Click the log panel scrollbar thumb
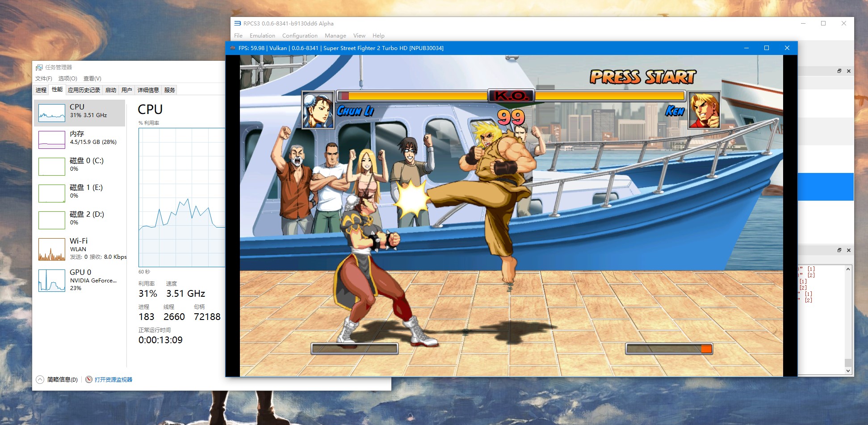Screen dimensions: 868x425 848,362
